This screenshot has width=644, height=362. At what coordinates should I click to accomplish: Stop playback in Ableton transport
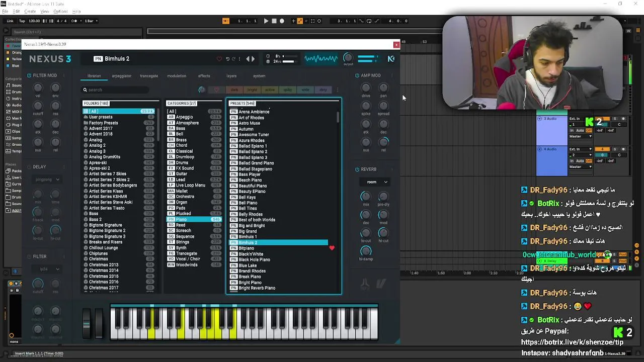(x=274, y=21)
